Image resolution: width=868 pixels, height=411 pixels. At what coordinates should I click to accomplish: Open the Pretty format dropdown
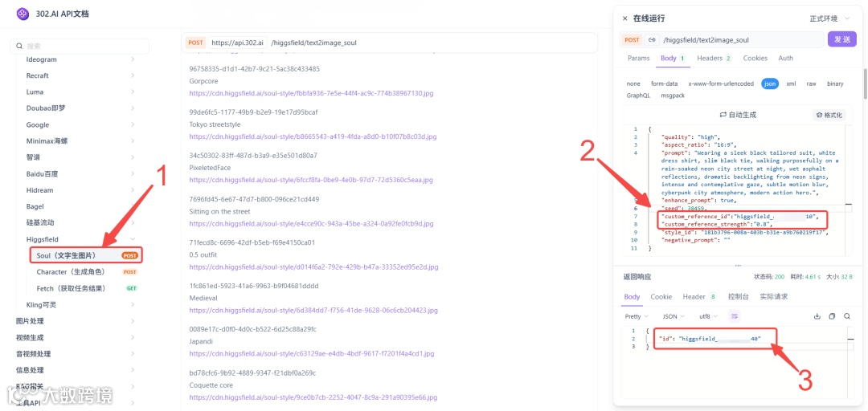click(636, 316)
